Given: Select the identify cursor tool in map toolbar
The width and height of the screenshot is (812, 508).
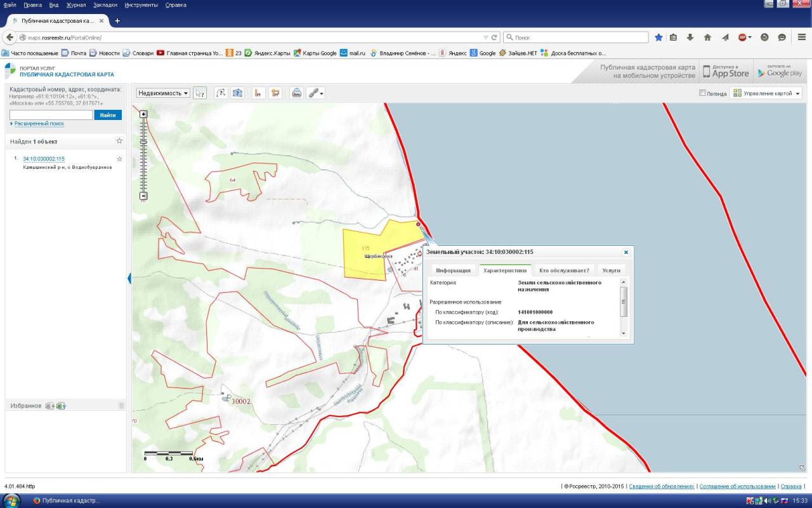Looking at the screenshot, I should point(200,93).
